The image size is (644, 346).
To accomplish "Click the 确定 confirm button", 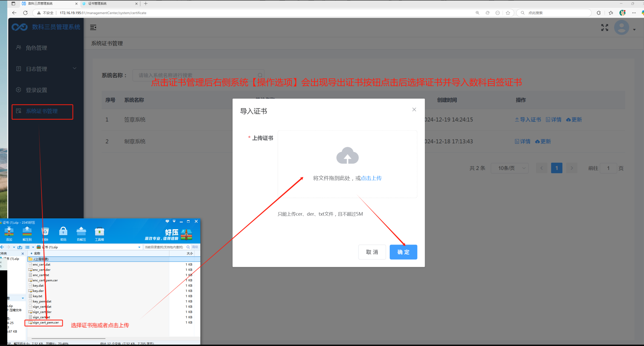I will pos(403,252).
